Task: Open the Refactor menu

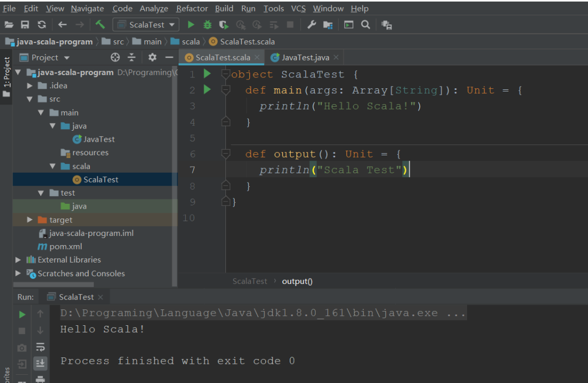Action: coord(192,8)
